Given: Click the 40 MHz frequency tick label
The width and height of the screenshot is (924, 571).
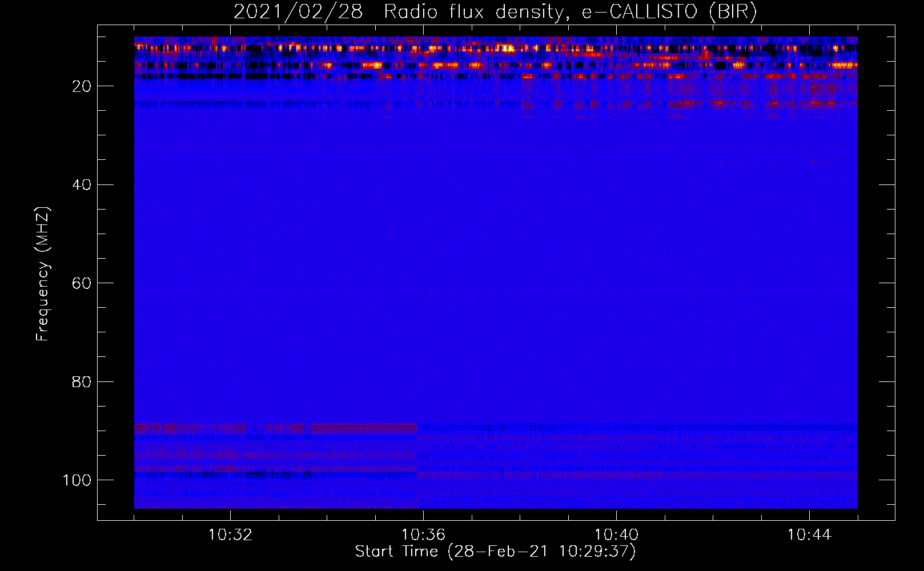Looking at the screenshot, I should click(82, 184).
